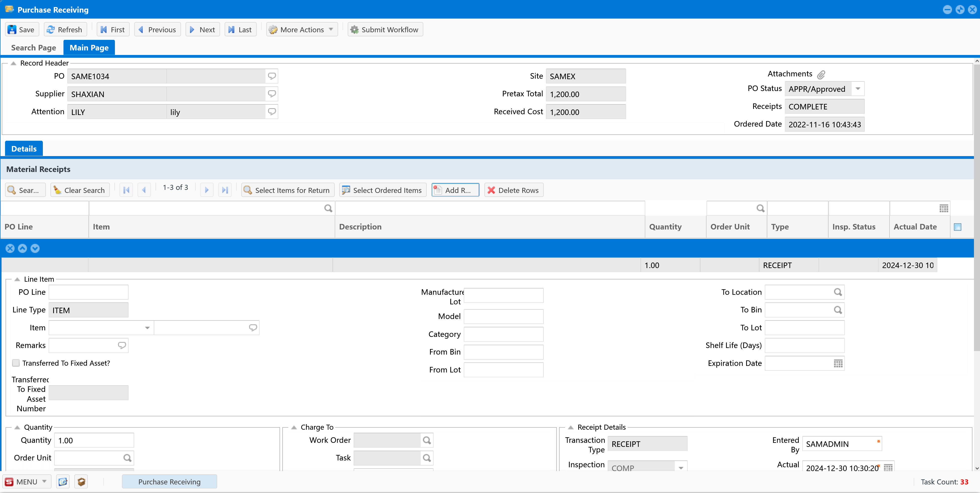This screenshot has width=980, height=493.
Task: Click the Work Order lookup icon
Action: [427, 440]
